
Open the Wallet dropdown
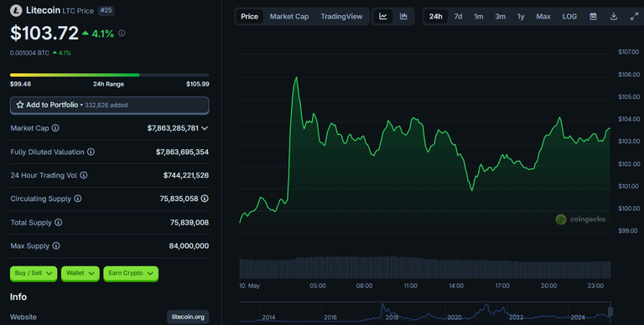click(80, 273)
